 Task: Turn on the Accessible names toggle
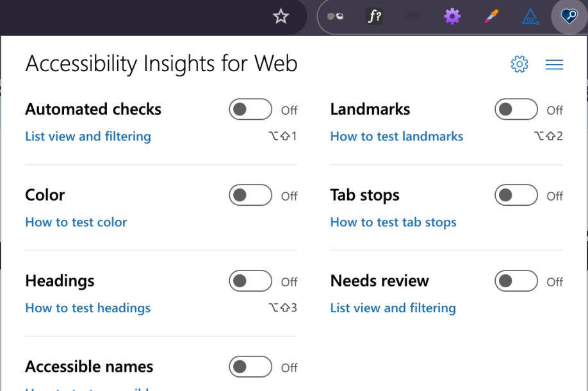[250, 367]
